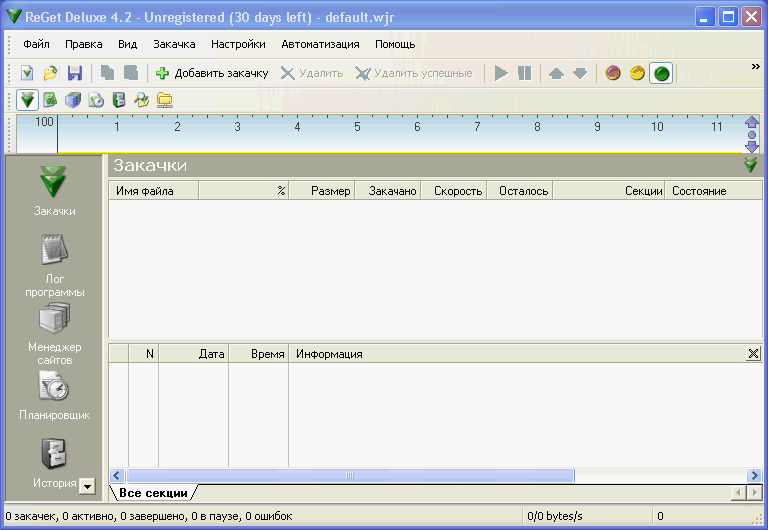Sort by the % column header
Viewport: 768px width, 530px height.
click(243, 191)
